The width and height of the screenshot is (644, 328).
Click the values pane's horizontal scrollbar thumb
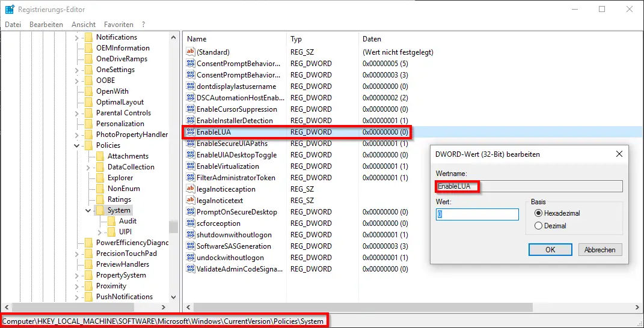363,307
